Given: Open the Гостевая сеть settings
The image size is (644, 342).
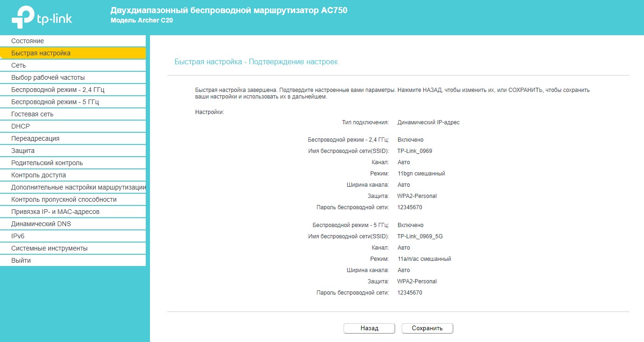Looking at the screenshot, I should coord(73,114).
